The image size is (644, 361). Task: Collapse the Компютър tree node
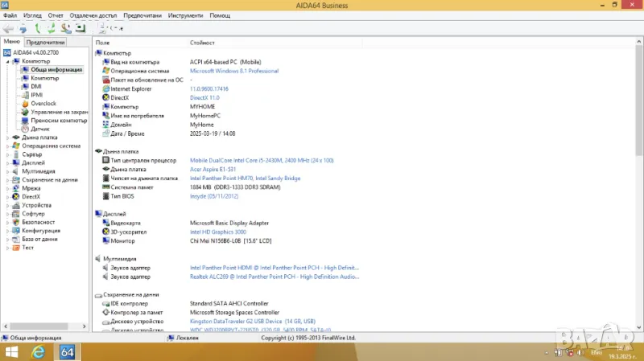point(7,61)
